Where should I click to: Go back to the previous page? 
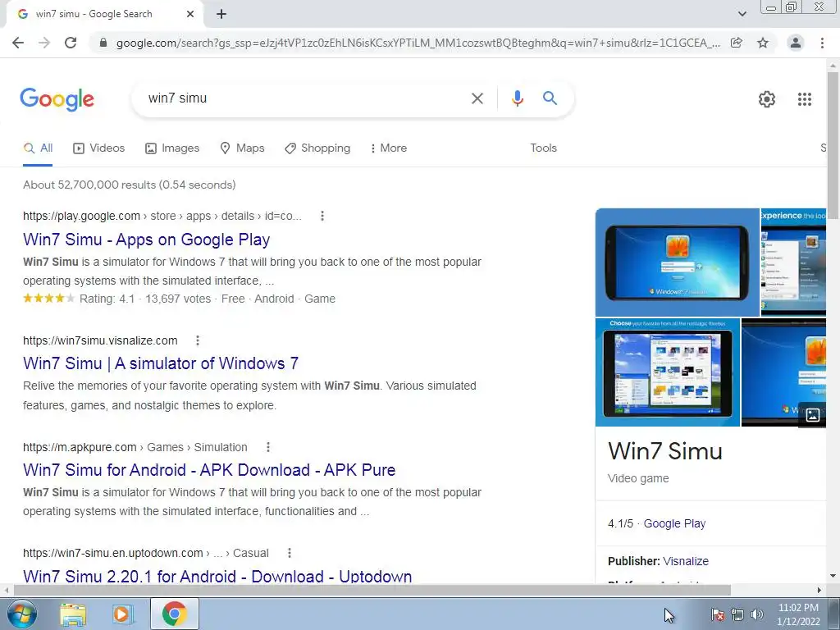coord(18,43)
